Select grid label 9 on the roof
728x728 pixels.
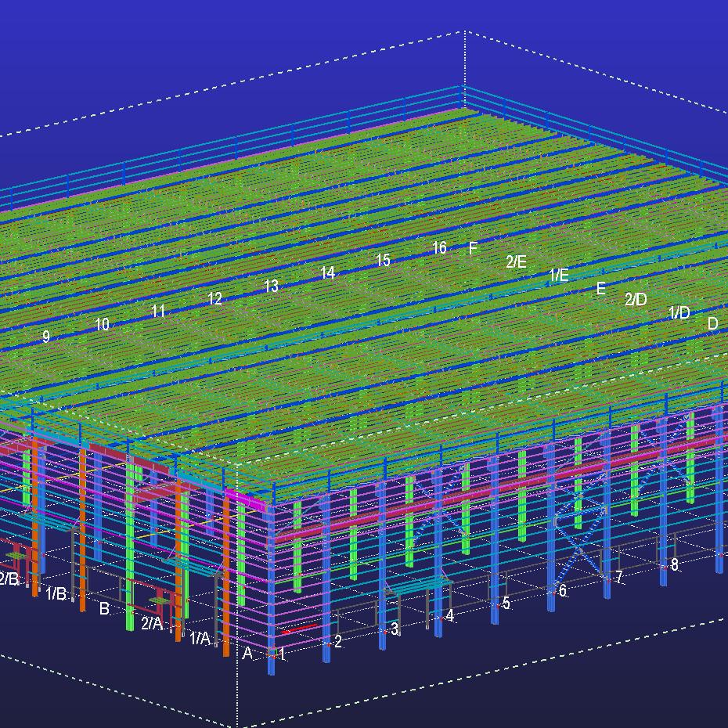(x=46, y=337)
